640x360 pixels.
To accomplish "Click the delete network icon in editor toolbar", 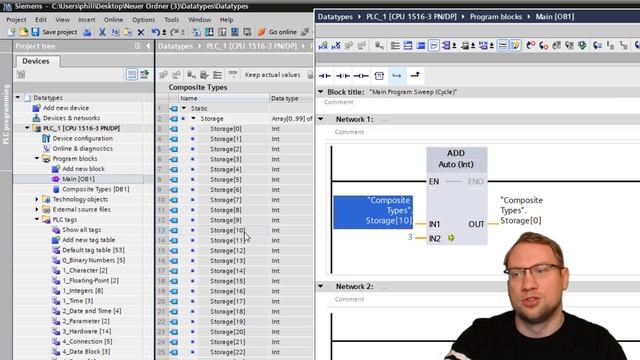I will 336,46.
